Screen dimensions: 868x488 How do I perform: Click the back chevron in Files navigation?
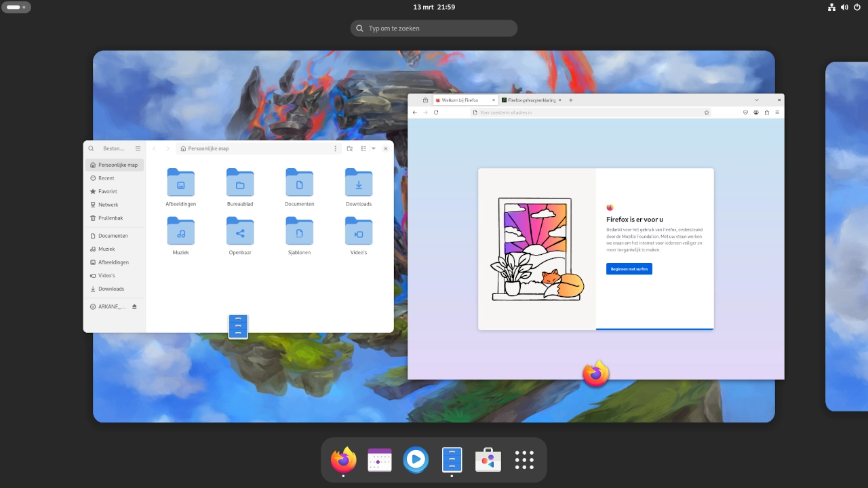tap(155, 148)
